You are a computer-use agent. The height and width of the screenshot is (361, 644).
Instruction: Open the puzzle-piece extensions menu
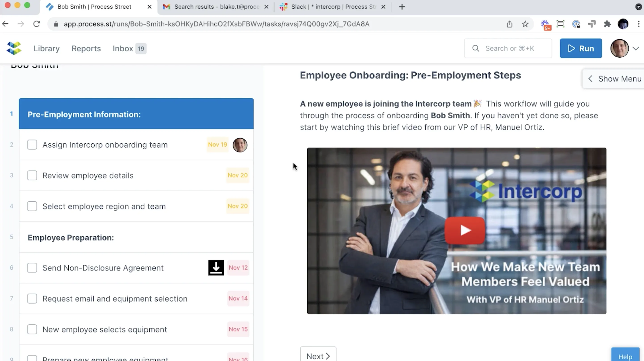point(607,24)
